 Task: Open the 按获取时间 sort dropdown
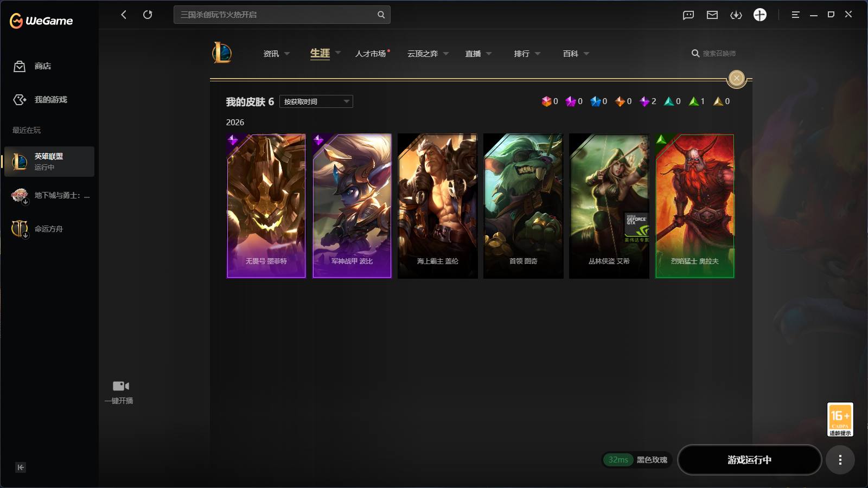(316, 101)
